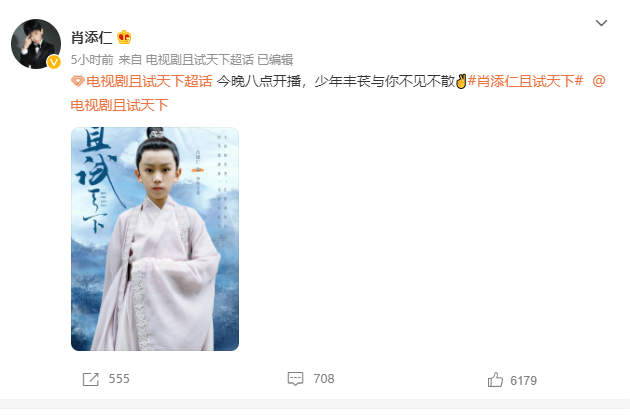Screen dimensions: 630x415
Task: Expand the post options chevron menu
Action: click(601, 23)
